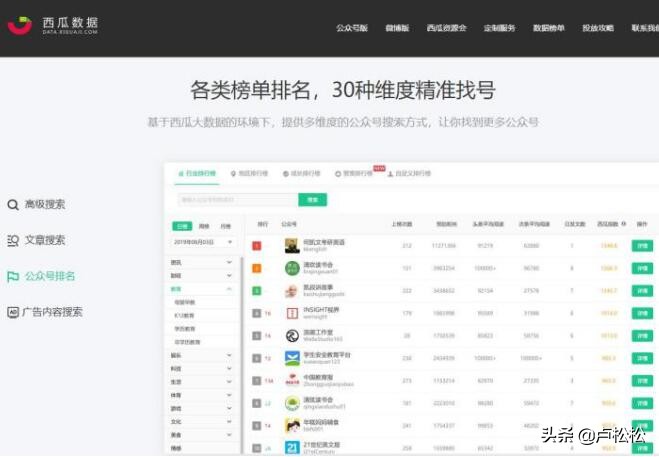Viewport: 659px width, 457px height.
Task: Click the 21世纪英文报 account name
Action: 322,444
